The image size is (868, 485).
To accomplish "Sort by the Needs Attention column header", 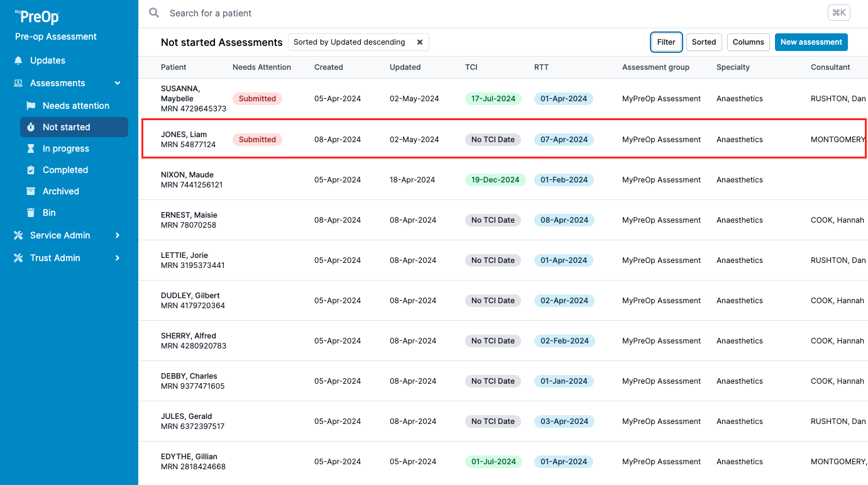I will pyautogui.click(x=261, y=67).
